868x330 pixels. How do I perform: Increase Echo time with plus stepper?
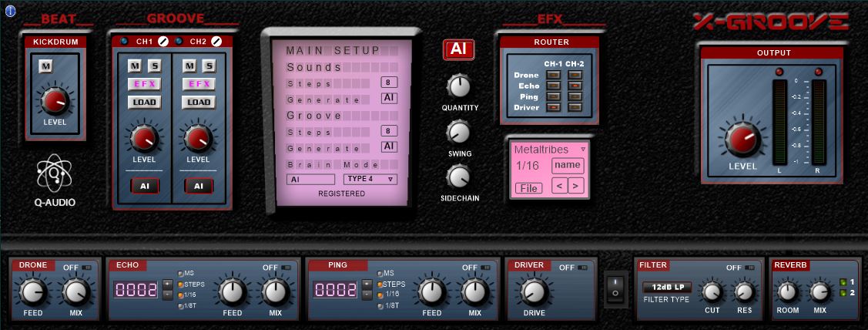(168, 285)
